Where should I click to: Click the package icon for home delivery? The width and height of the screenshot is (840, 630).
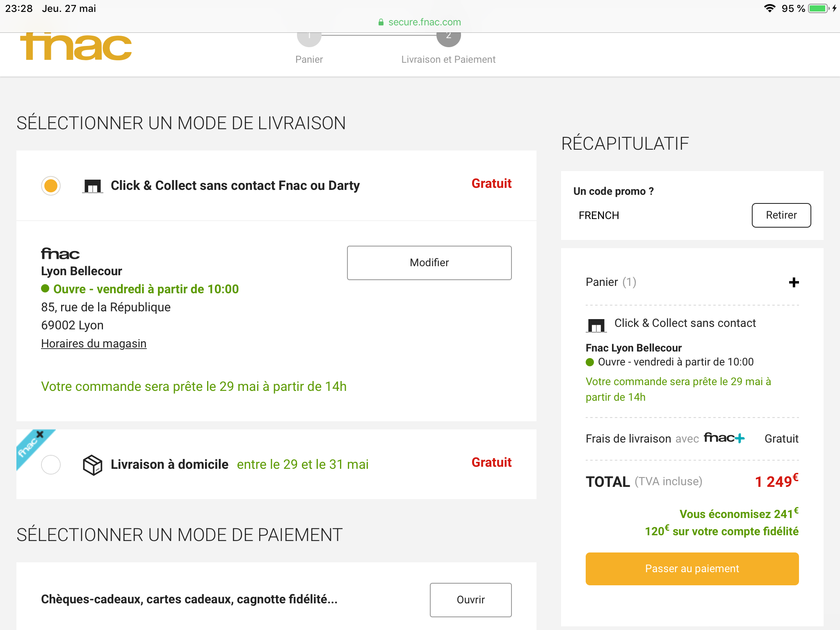click(x=92, y=465)
